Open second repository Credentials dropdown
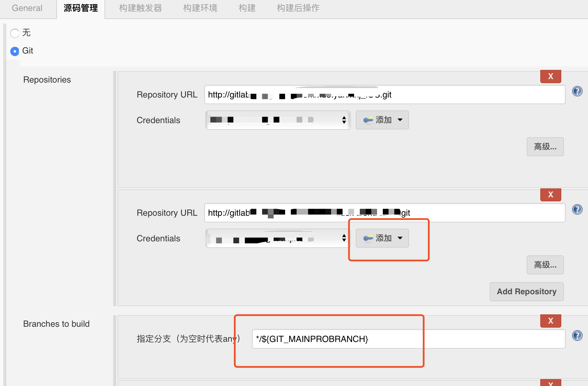The width and height of the screenshot is (588, 386). [278, 238]
